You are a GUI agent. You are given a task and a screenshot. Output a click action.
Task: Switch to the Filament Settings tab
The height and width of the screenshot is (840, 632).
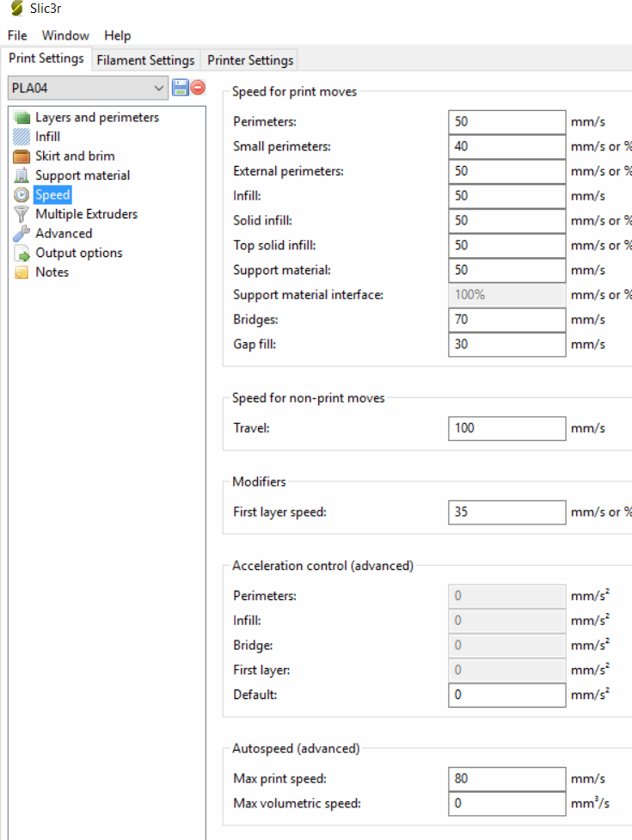[x=145, y=60]
